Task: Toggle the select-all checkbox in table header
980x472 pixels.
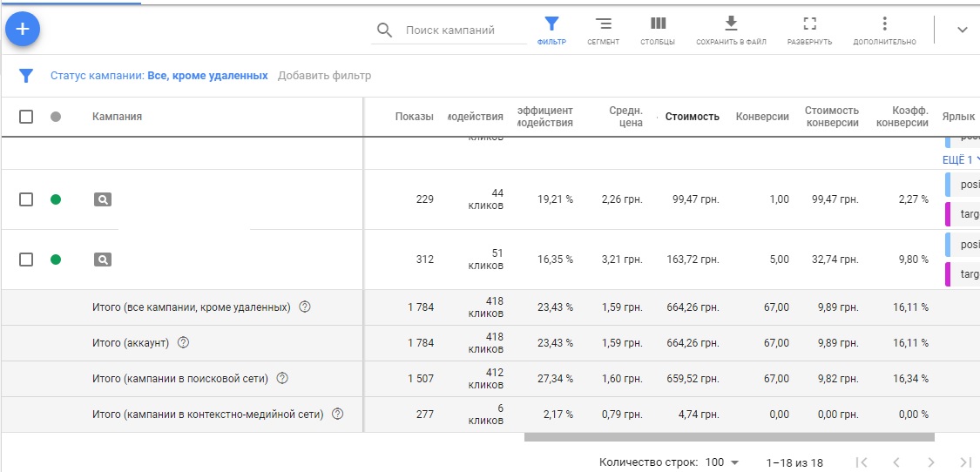Action: pos(25,117)
